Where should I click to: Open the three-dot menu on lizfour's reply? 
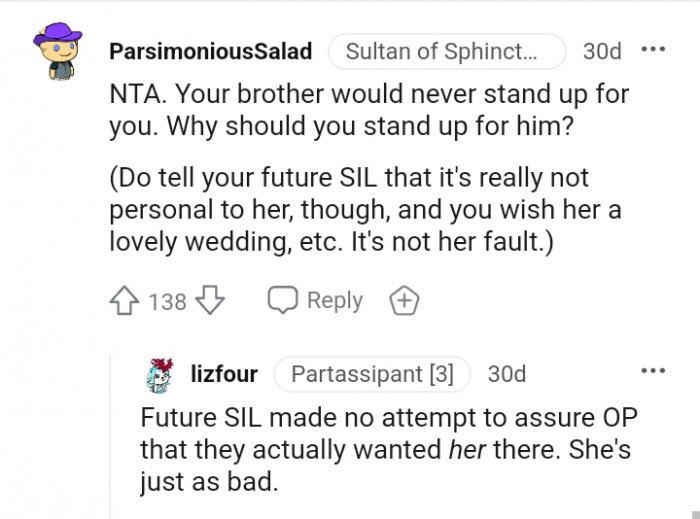coord(651,371)
